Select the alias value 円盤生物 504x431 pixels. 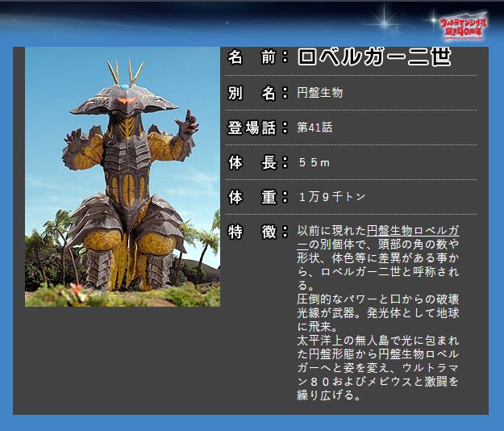(320, 93)
